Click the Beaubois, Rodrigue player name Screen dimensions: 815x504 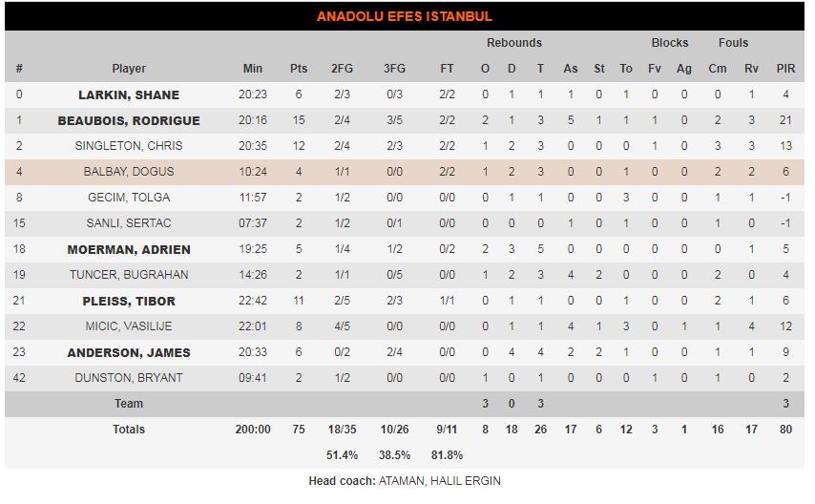(x=129, y=121)
